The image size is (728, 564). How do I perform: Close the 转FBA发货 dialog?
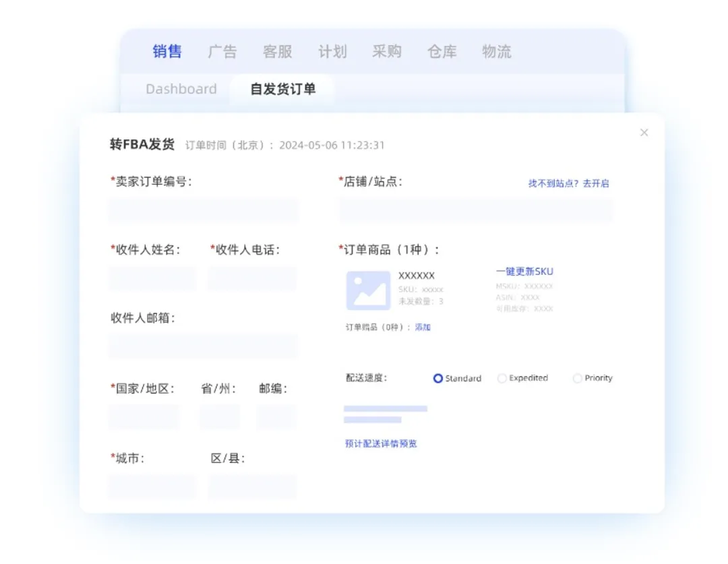[x=644, y=133]
